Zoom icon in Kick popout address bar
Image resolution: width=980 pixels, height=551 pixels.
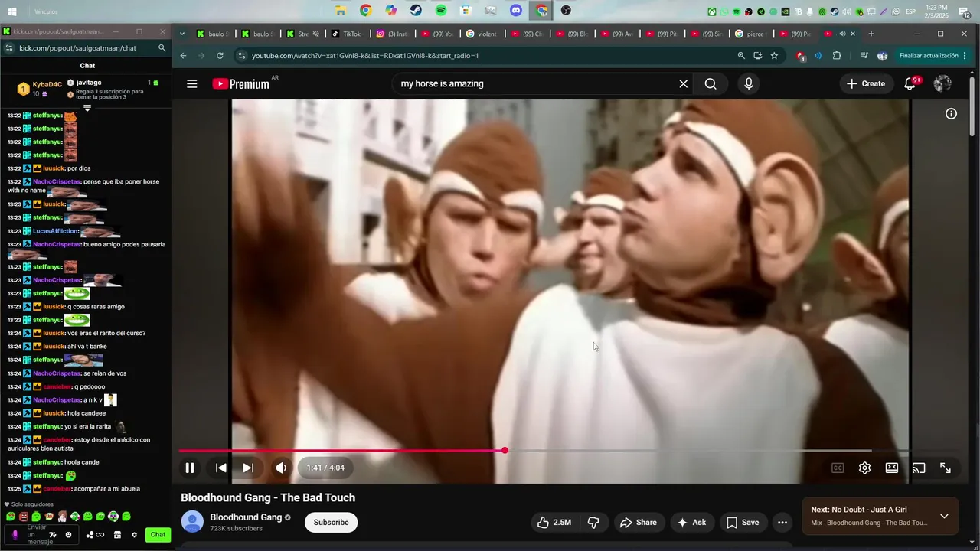pyautogui.click(x=162, y=48)
